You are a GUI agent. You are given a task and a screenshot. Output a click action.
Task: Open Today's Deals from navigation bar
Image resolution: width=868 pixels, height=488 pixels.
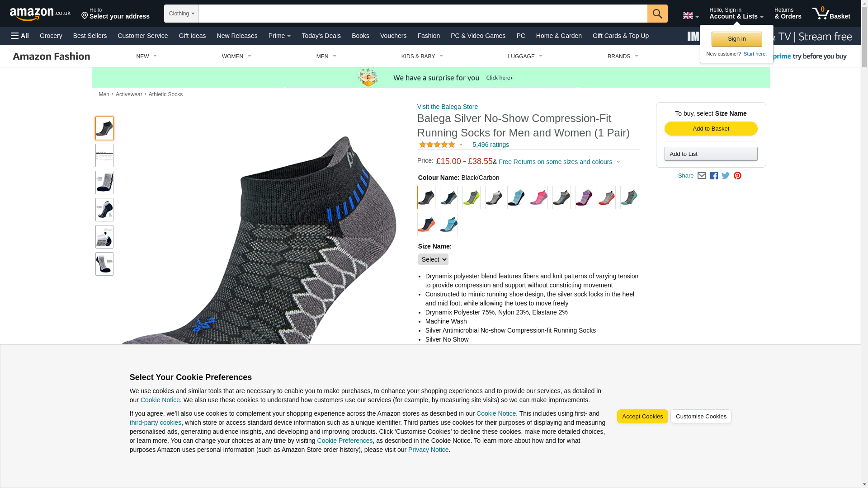tap(321, 36)
